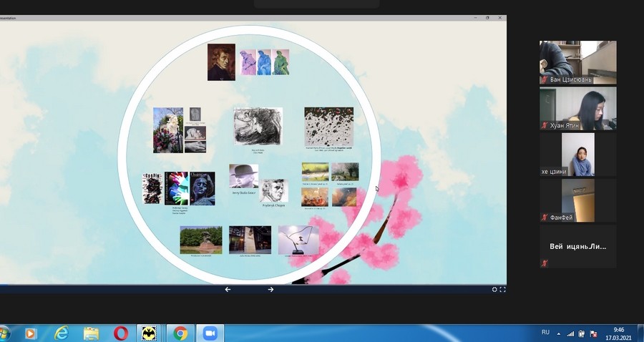Open Google Chrome from the taskbar

(x=180, y=333)
